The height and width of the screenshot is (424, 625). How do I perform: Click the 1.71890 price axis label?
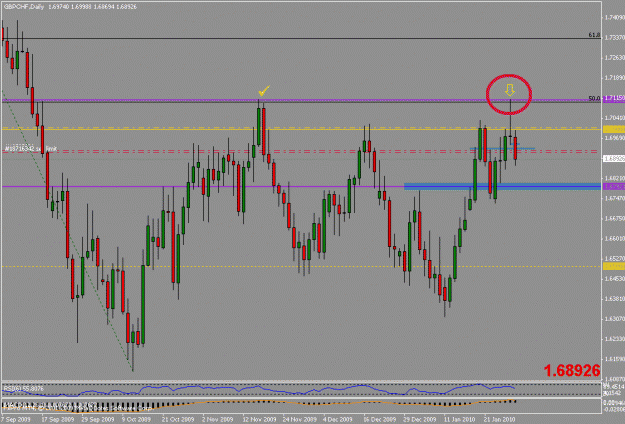(615, 78)
